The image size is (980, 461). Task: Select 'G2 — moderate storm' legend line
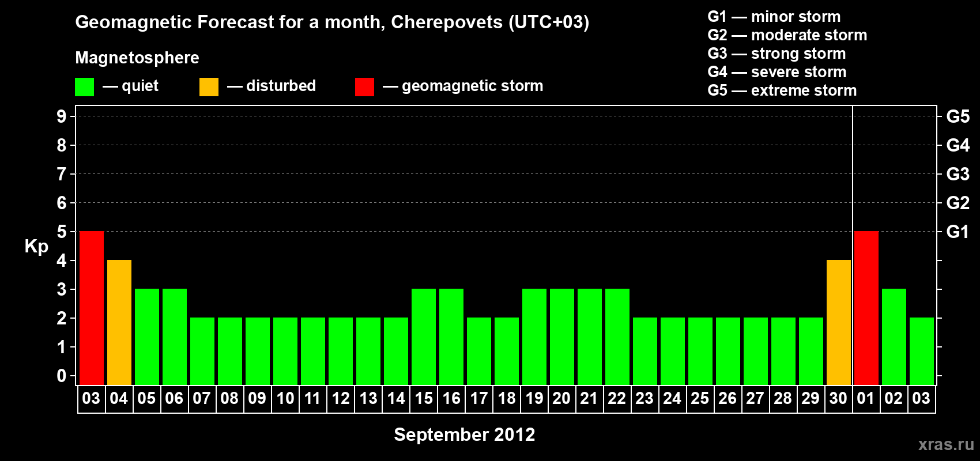pyautogui.click(x=787, y=35)
